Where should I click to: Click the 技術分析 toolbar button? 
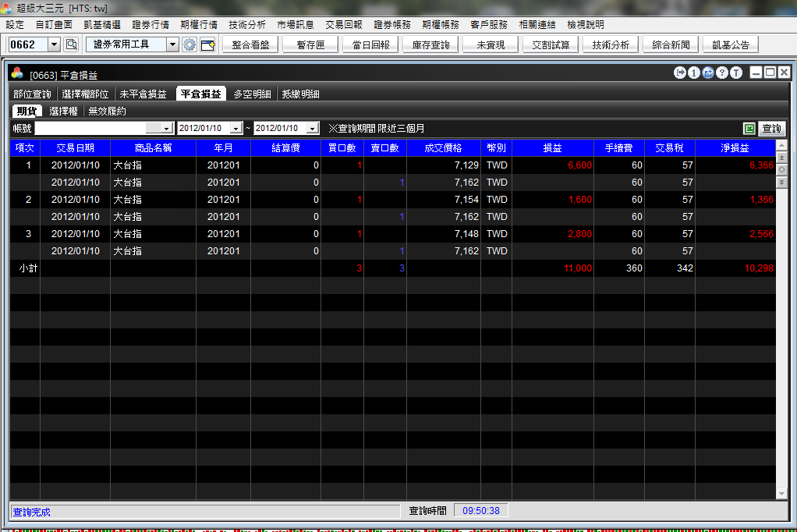pos(611,44)
